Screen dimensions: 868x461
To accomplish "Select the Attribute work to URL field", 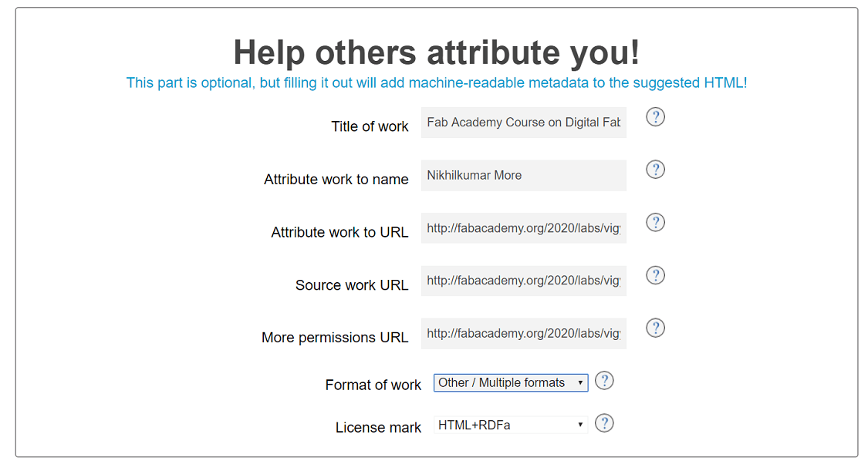I will pyautogui.click(x=523, y=228).
